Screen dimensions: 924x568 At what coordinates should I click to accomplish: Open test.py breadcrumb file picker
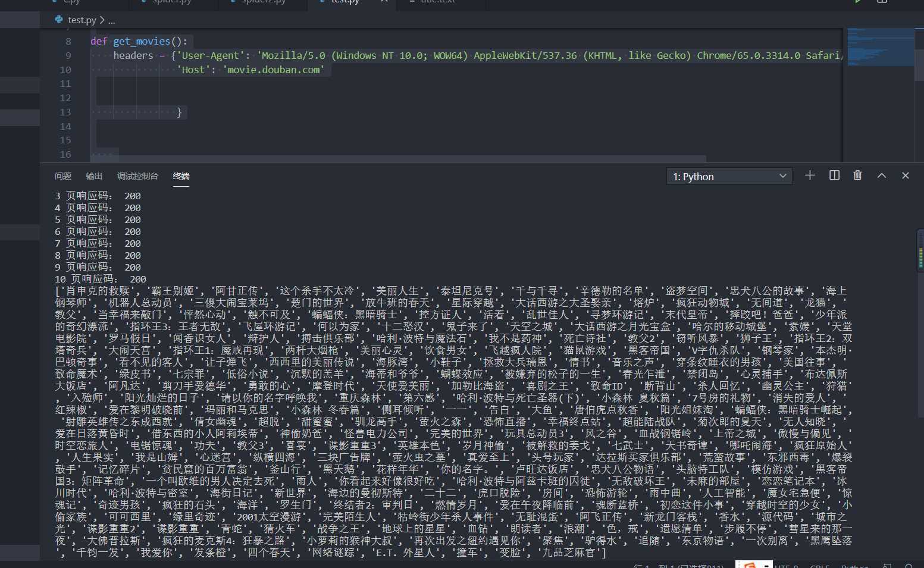(x=82, y=20)
